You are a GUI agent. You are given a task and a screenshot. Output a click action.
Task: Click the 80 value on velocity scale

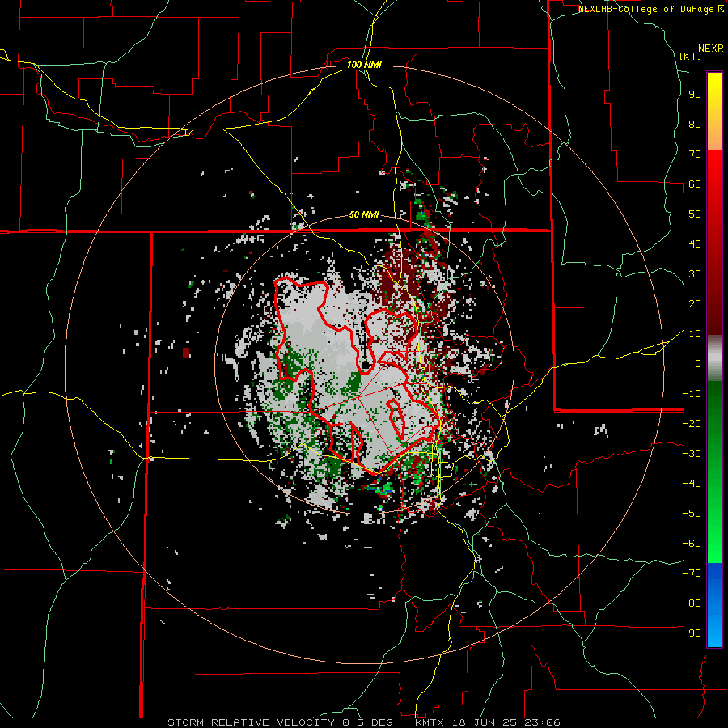pyautogui.click(x=695, y=125)
